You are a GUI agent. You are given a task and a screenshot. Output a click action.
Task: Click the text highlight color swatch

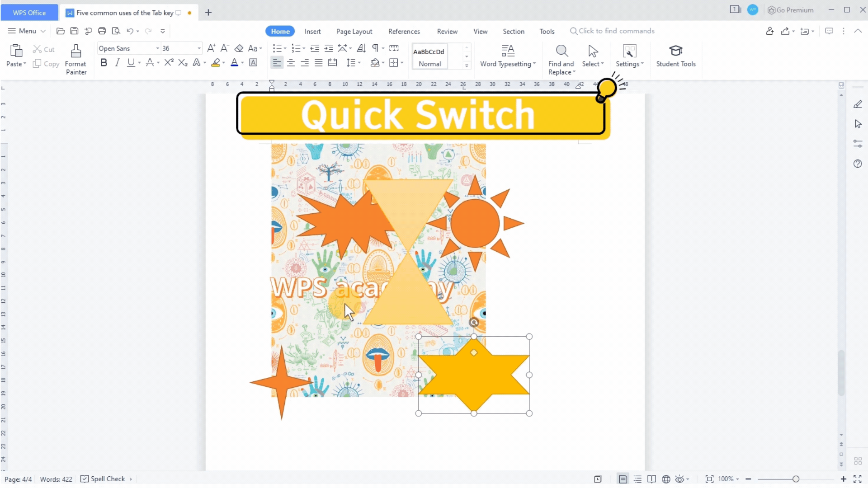coord(216,63)
